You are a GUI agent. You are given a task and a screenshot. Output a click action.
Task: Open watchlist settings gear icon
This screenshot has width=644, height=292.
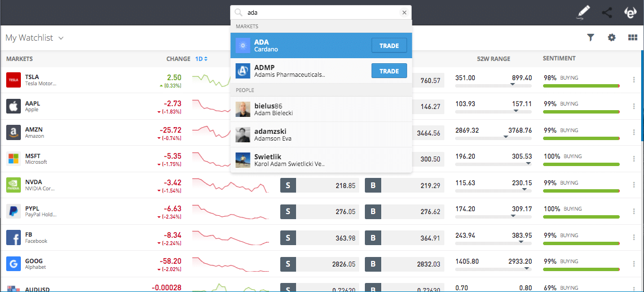pyautogui.click(x=612, y=38)
